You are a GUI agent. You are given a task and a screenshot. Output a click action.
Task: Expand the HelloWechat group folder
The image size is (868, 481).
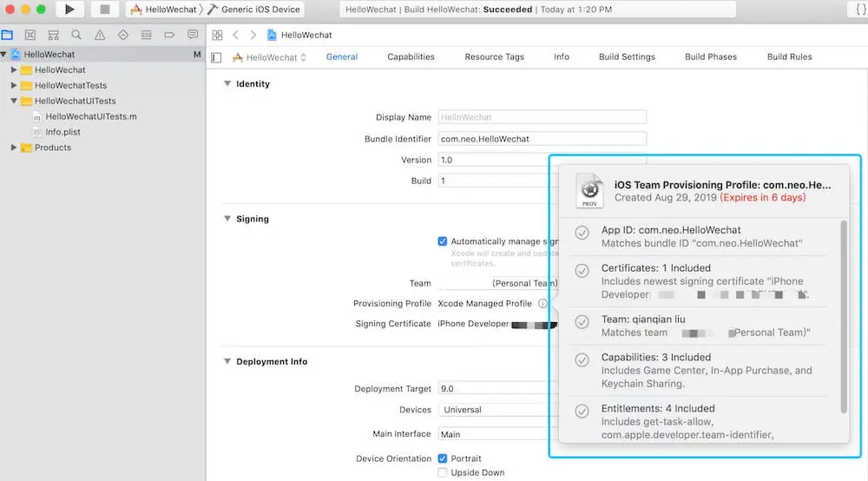[14, 69]
